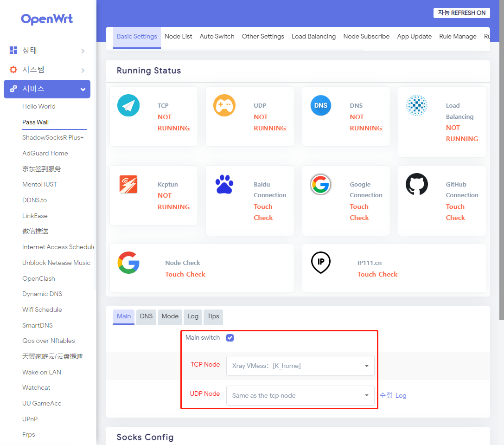Open UU GameAcc in the sidebar
Image resolution: width=504 pixels, height=445 pixels.
(x=42, y=404)
